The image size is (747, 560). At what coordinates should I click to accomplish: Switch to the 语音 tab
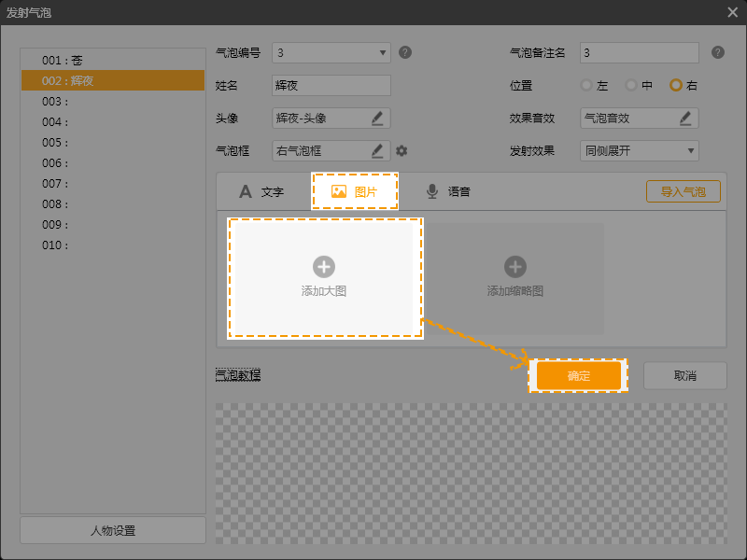448,191
